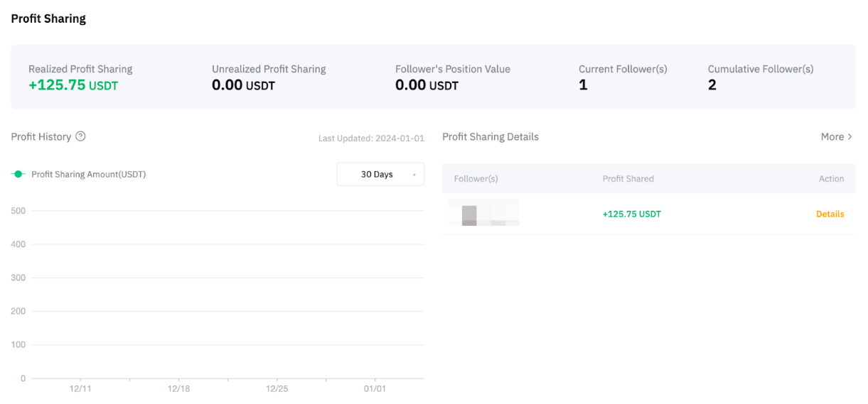Image resolution: width=868 pixels, height=404 pixels.
Task: Open Details for the follower row
Action: pyautogui.click(x=830, y=214)
